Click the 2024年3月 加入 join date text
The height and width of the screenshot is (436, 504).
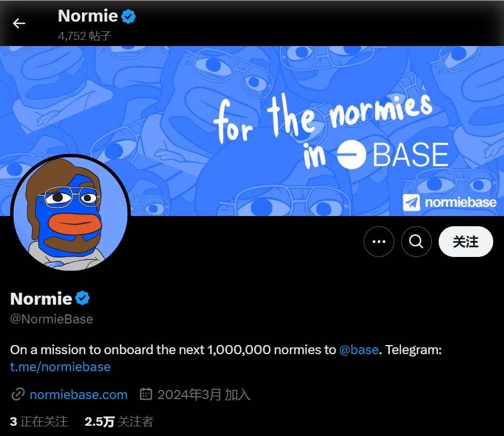tap(203, 394)
